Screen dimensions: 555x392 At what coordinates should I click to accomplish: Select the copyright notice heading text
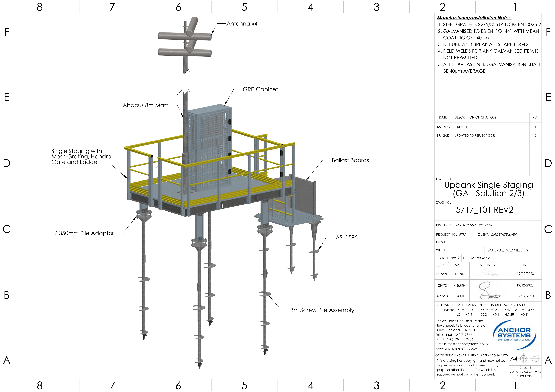click(x=471, y=355)
